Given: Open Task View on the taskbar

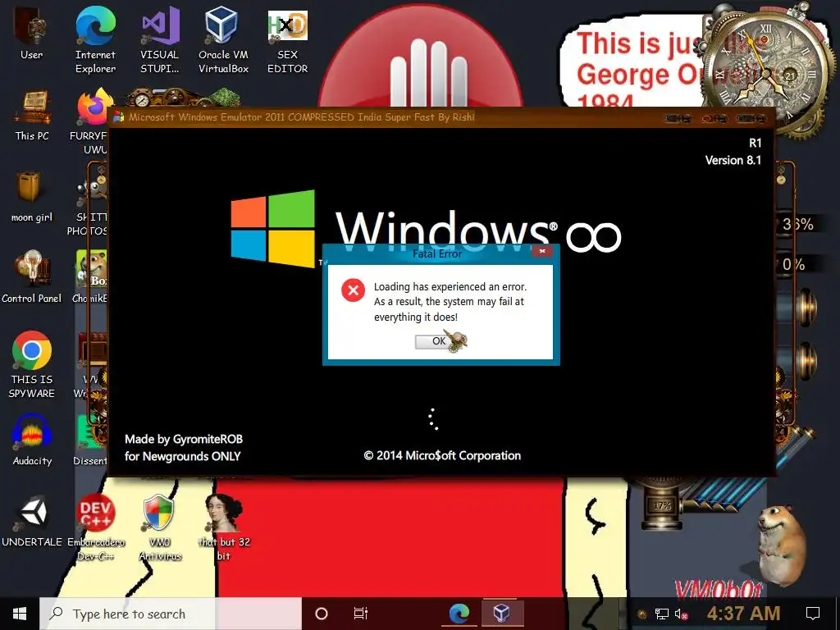Looking at the screenshot, I should click(x=361, y=614).
